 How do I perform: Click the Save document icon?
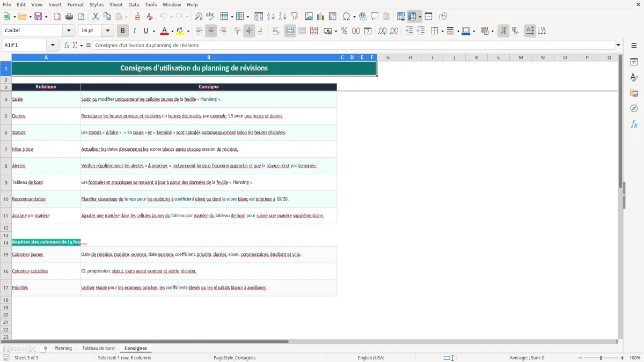tap(38, 17)
